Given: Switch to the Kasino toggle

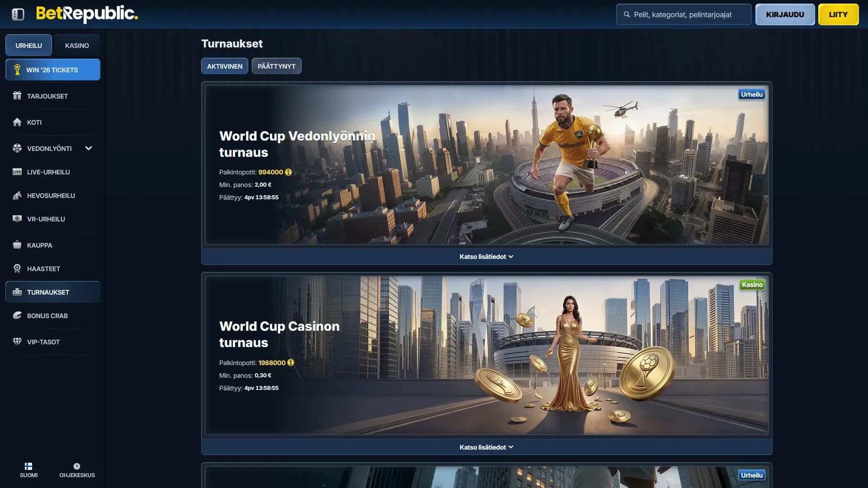Looking at the screenshot, I should 77,46.
